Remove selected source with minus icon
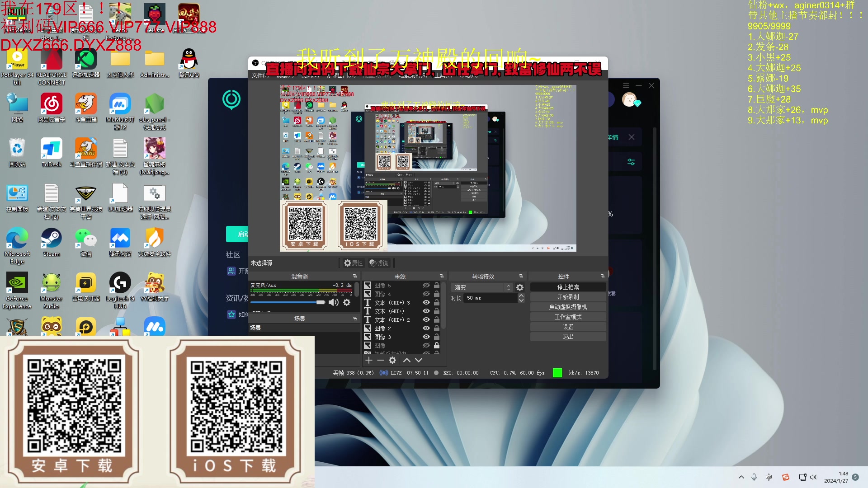The height and width of the screenshot is (488, 868). (x=381, y=360)
